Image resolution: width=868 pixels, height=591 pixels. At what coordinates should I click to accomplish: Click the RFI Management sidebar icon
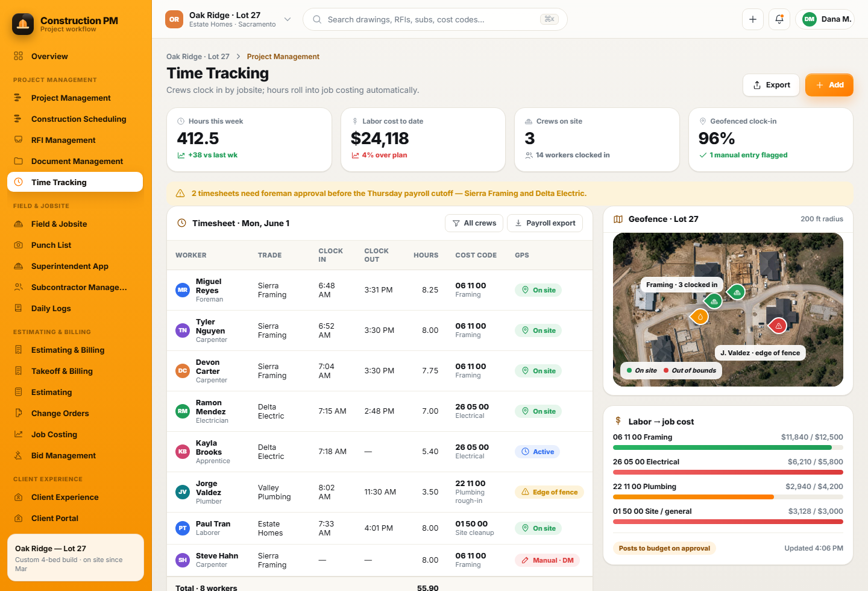[x=18, y=140]
